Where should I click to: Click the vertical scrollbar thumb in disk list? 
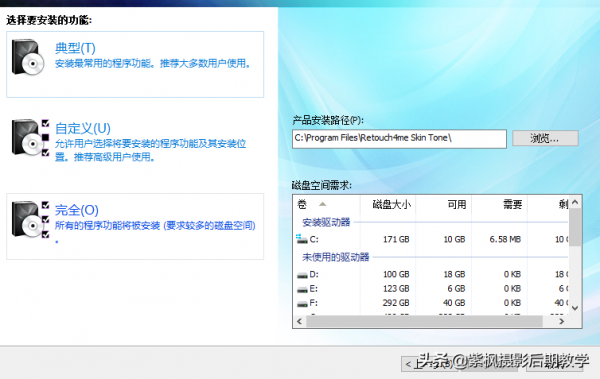575,227
